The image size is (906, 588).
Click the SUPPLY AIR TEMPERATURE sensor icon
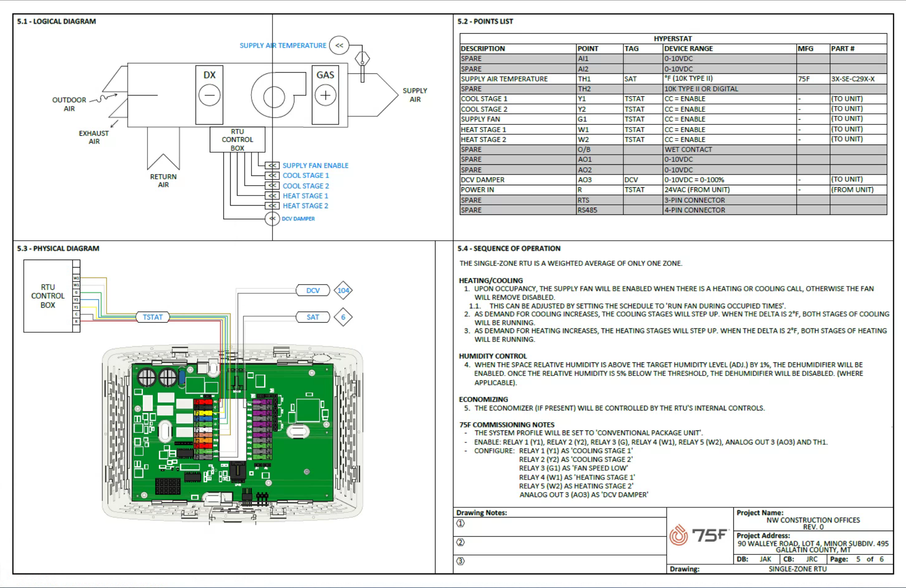coord(339,45)
